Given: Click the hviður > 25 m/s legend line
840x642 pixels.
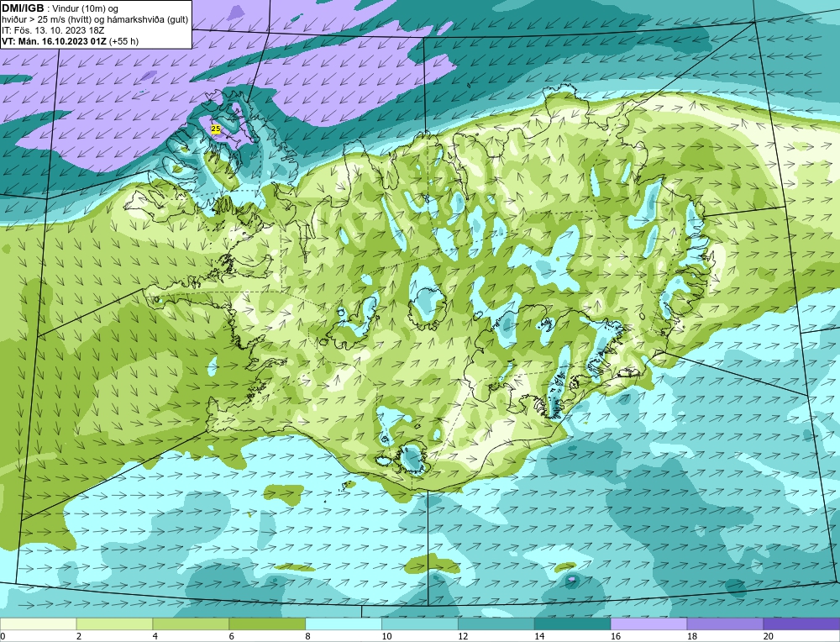Looking at the screenshot, I should (95, 20).
